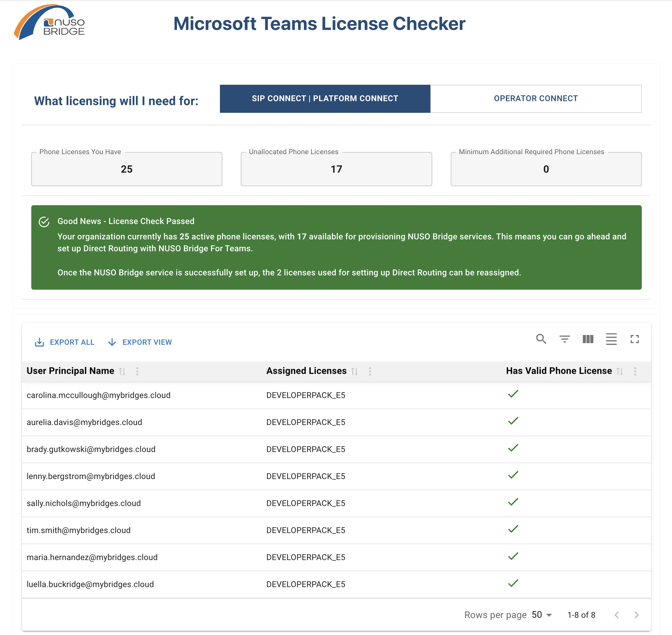Open the table search icon

click(541, 339)
